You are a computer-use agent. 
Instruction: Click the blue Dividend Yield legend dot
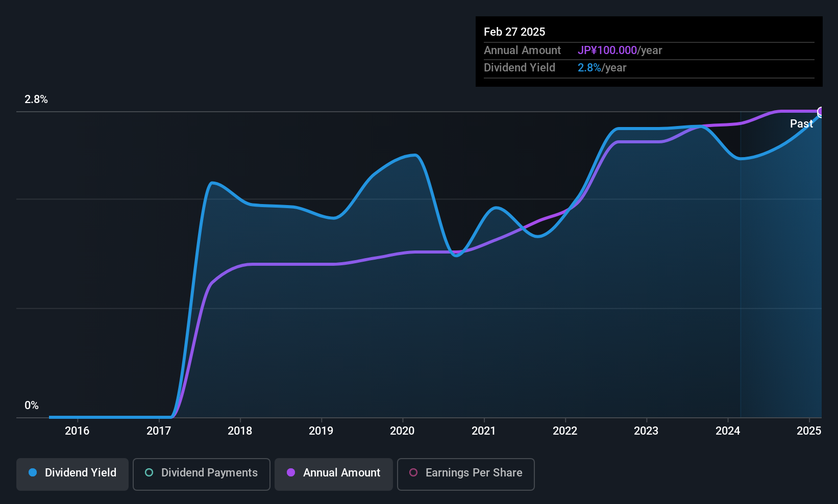[x=33, y=472]
